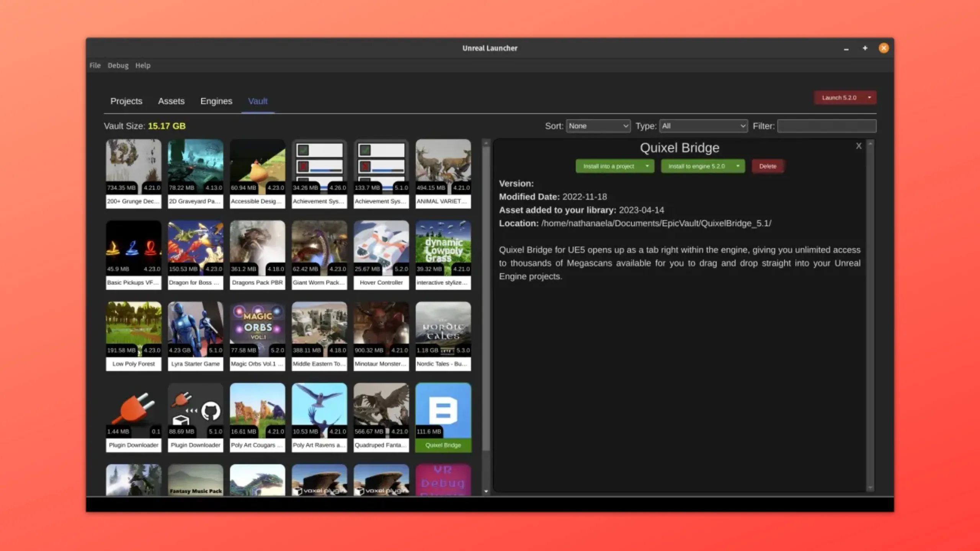
Task: Select the Low Poly Forest asset
Action: tap(134, 336)
